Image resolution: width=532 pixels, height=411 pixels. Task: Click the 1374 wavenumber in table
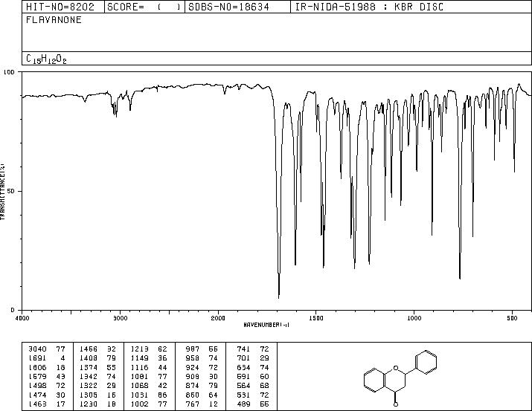89,368
